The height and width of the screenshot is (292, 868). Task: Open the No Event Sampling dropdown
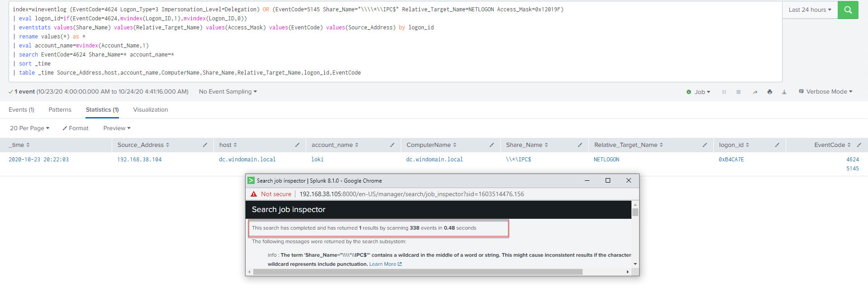coord(228,91)
